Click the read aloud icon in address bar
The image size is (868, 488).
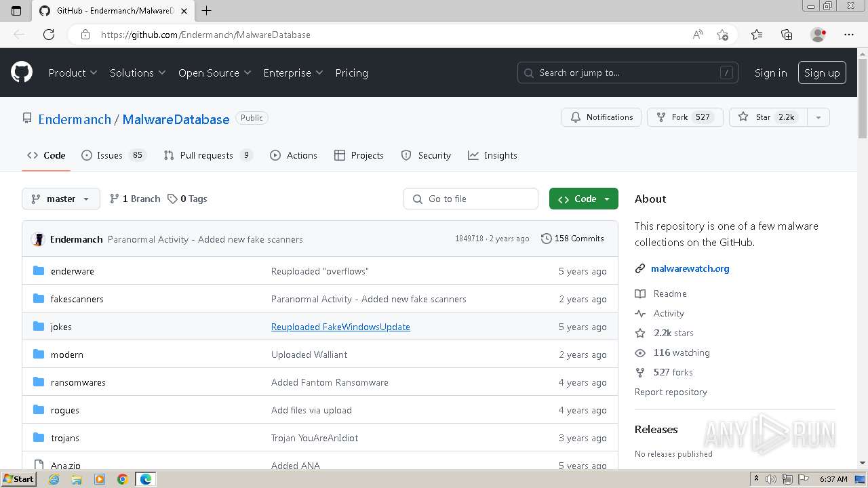(698, 35)
